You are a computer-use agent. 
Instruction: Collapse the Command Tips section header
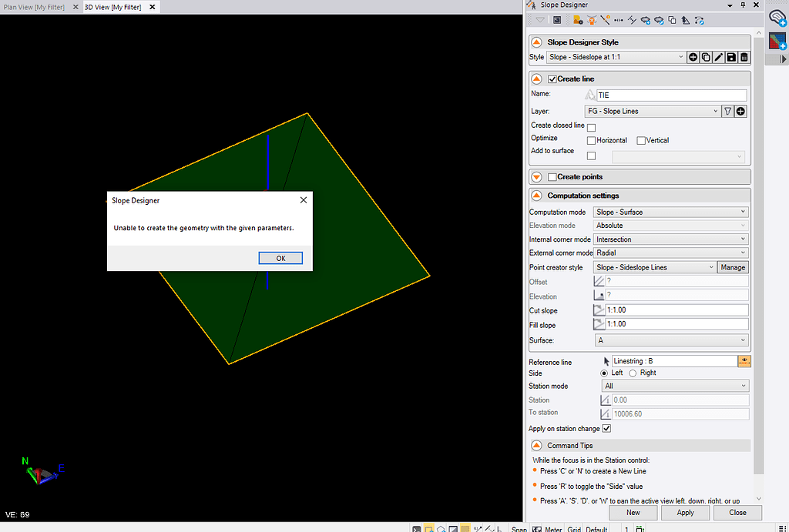point(536,445)
